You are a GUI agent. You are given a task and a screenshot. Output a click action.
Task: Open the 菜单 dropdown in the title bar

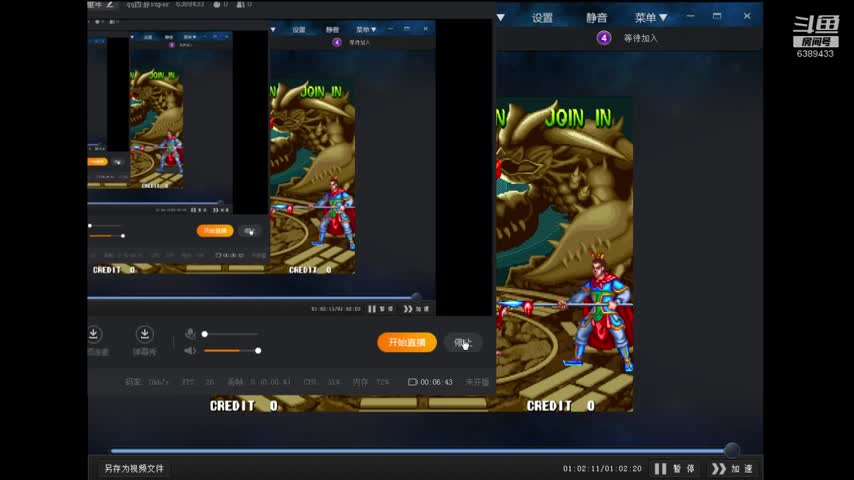(x=651, y=18)
